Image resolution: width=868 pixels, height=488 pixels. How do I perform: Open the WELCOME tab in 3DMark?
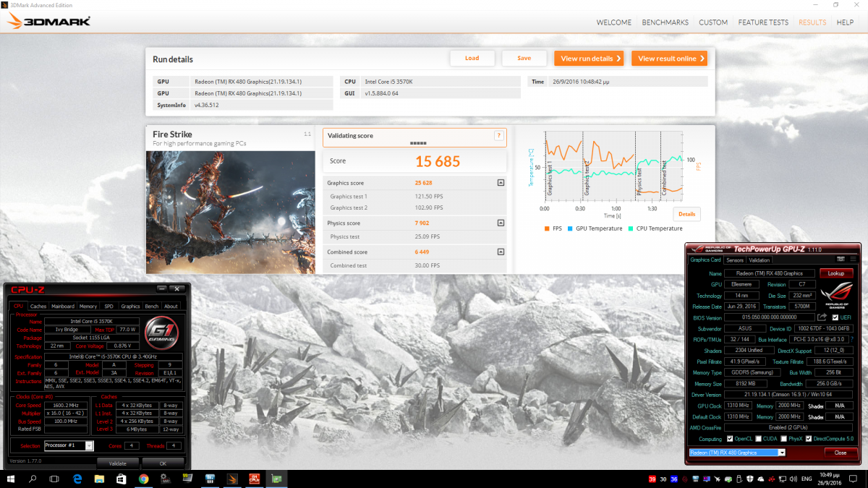coord(613,22)
